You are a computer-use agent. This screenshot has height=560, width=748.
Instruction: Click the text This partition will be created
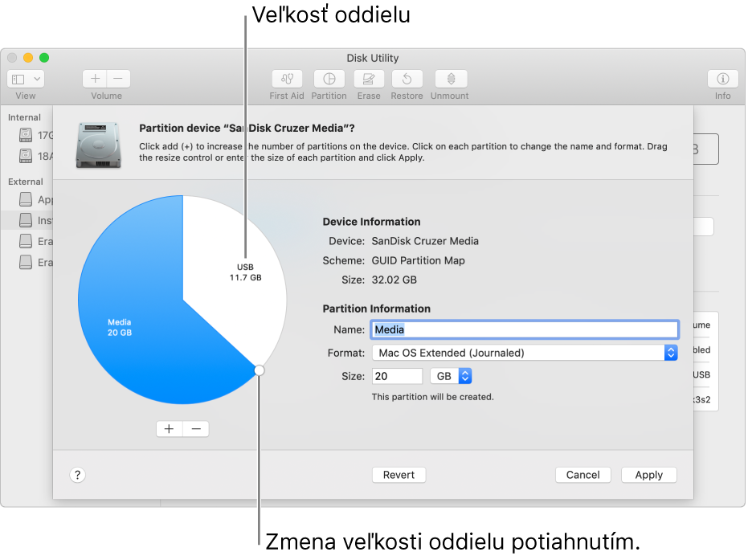[x=433, y=397]
